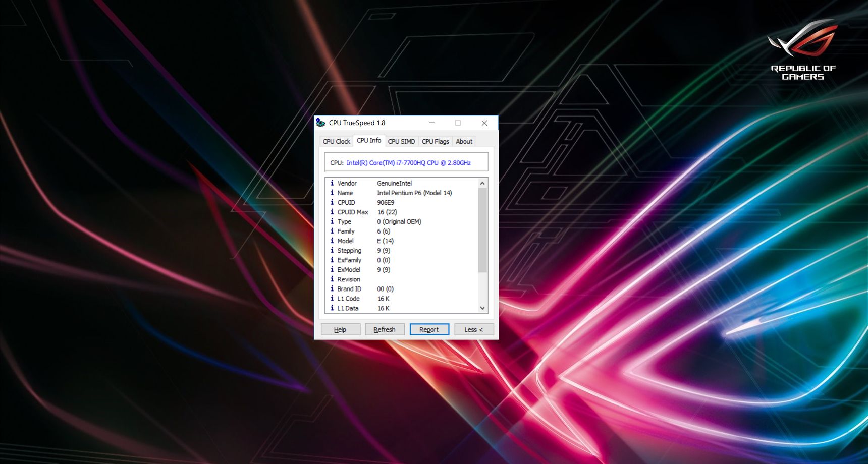
Task: Click the info icon beside Model row
Action: click(x=332, y=241)
